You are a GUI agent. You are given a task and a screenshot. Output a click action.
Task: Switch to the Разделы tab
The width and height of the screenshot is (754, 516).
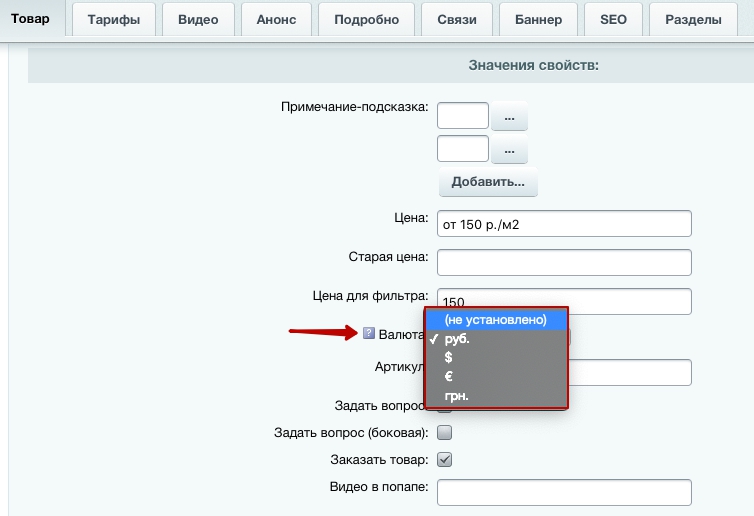point(693,20)
